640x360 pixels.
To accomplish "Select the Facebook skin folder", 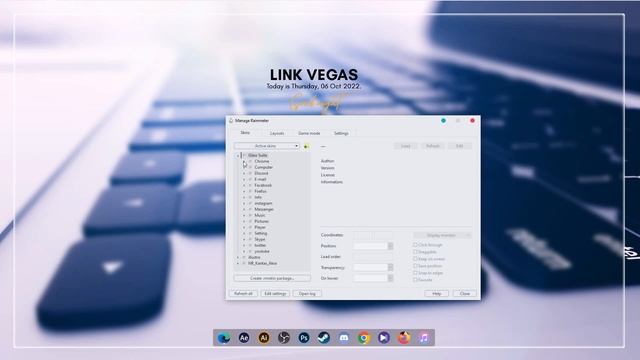I will coord(263,185).
